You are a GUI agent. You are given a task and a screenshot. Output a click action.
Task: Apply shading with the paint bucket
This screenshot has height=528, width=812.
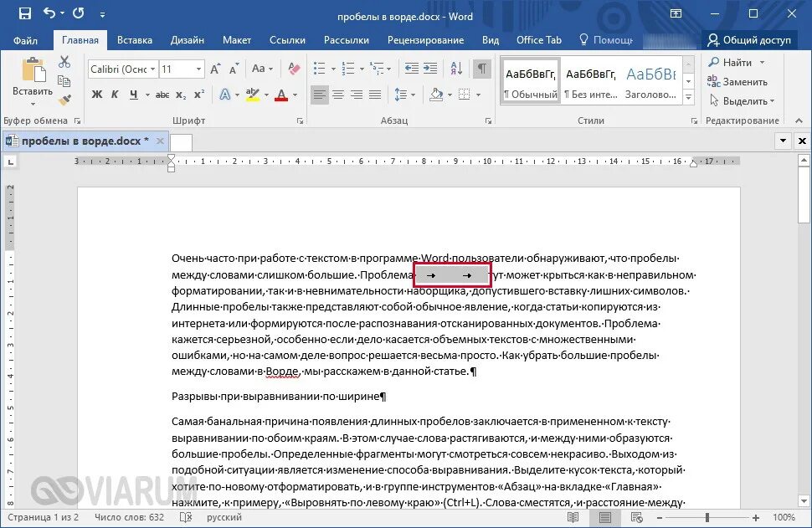click(x=436, y=95)
